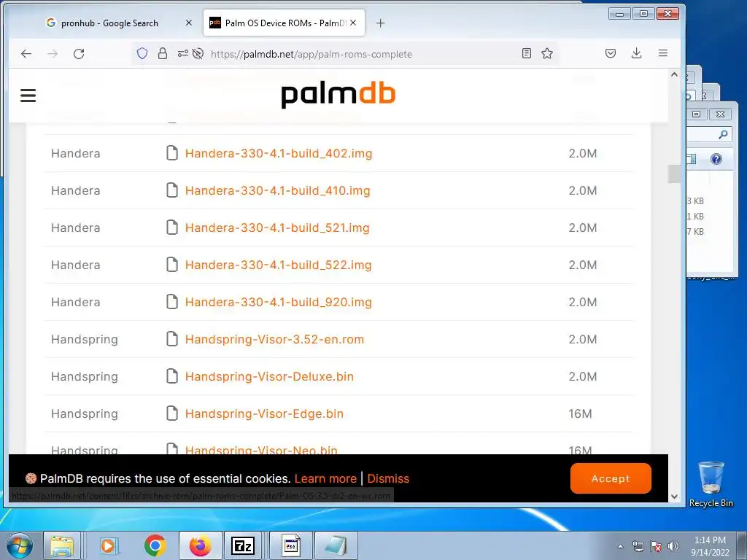The height and width of the screenshot is (560, 747).
Task: Accept essential cookies
Action: click(611, 478)
